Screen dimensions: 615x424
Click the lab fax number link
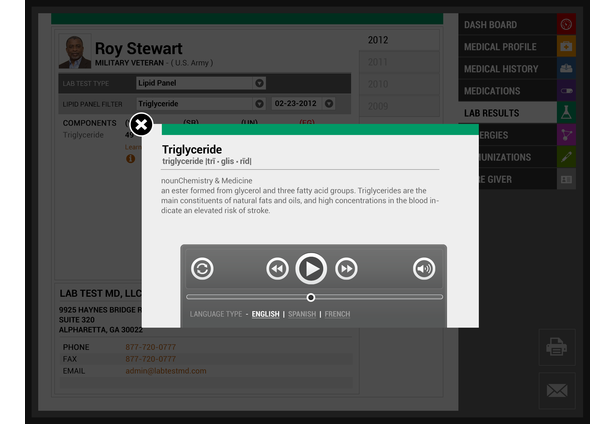click(151, 359)
